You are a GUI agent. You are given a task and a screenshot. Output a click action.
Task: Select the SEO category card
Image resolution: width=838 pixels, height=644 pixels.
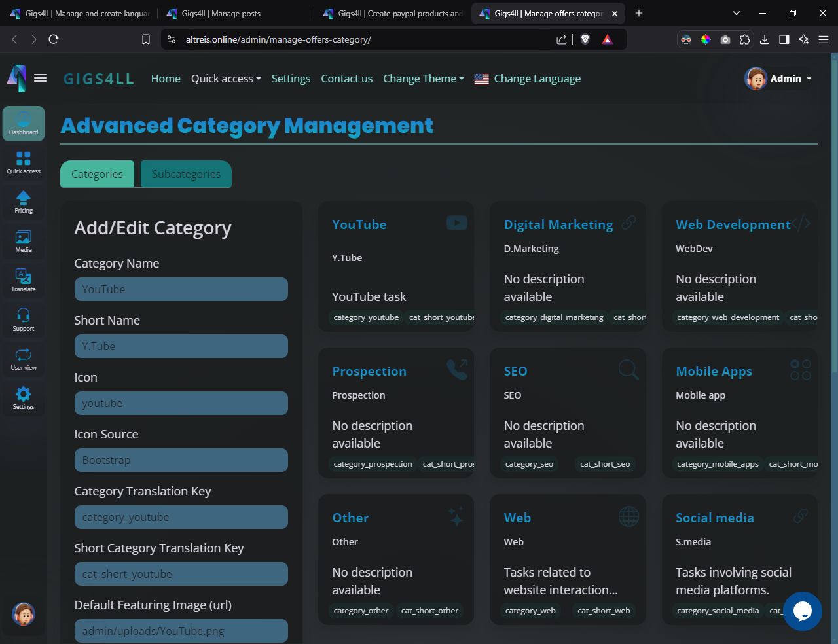(568, 412)
